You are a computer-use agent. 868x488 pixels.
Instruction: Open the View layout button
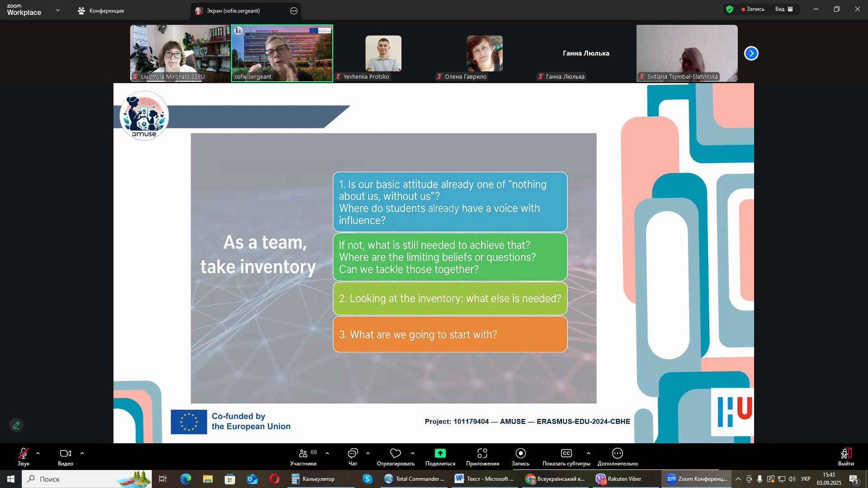coord(784,9)
